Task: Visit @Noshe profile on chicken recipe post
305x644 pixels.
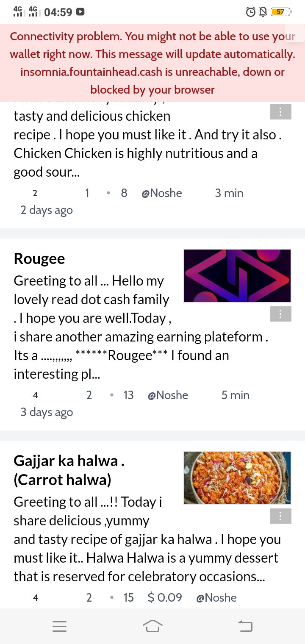Action: pyautogui.click(x=162, y=193)
